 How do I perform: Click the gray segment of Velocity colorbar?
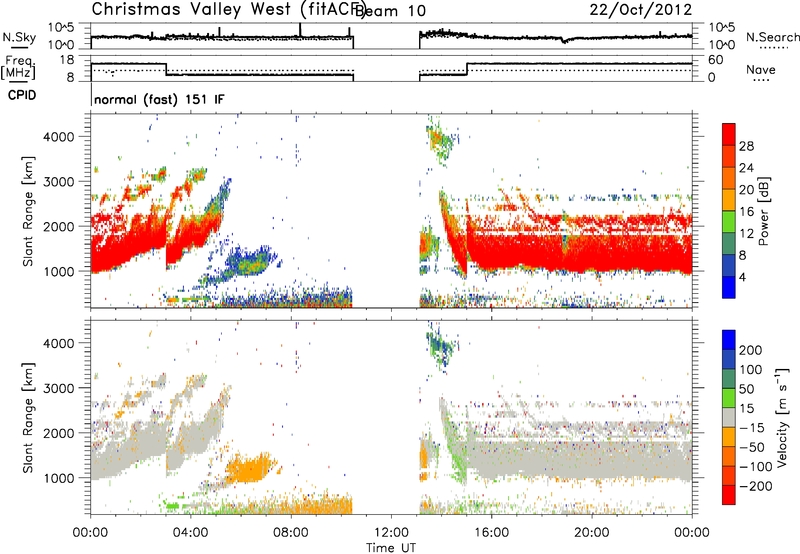[x=729, y=417]
